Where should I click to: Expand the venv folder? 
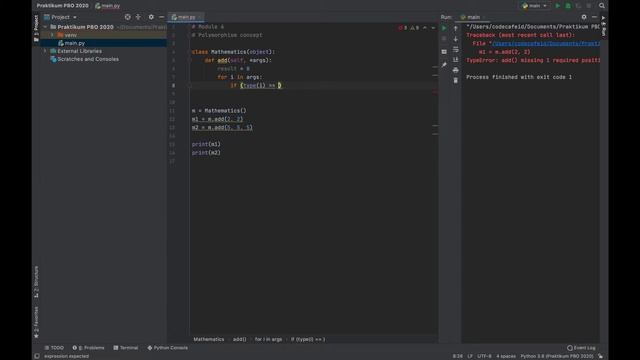pyautogui.click(x=52, y=35)
